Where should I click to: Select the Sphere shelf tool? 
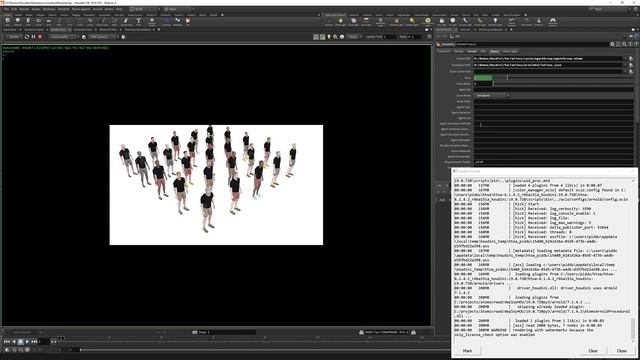tap(18, 21)
